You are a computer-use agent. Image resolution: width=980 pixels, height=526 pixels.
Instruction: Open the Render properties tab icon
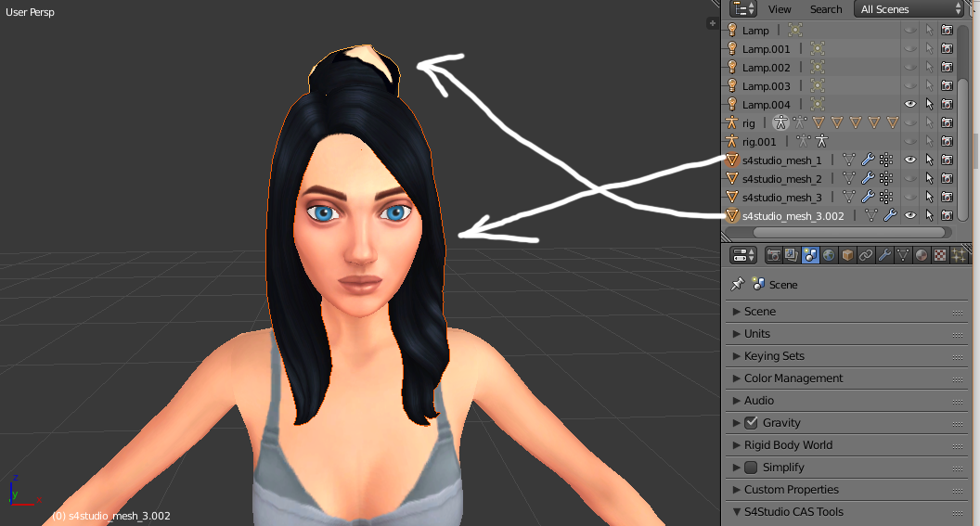click(773, 255)
